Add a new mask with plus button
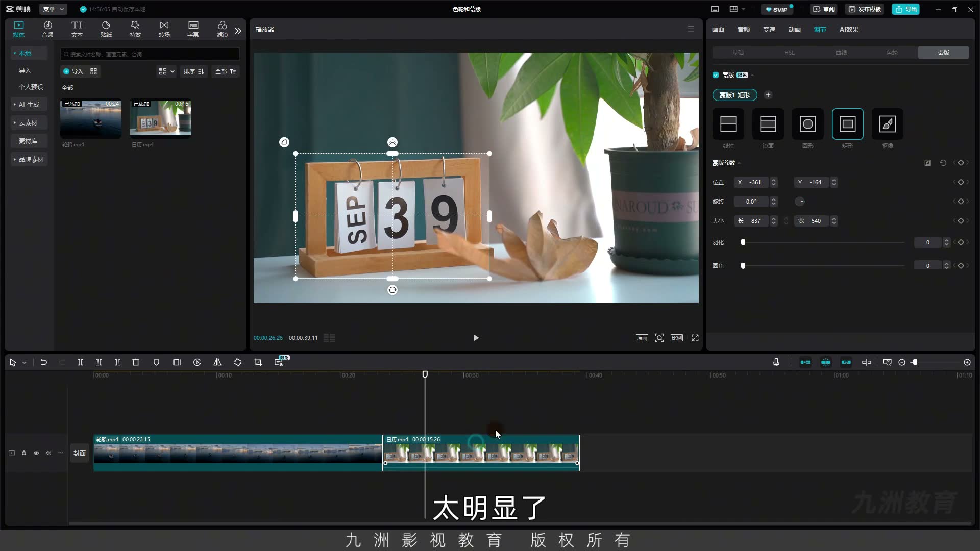 tap(768, 95)
